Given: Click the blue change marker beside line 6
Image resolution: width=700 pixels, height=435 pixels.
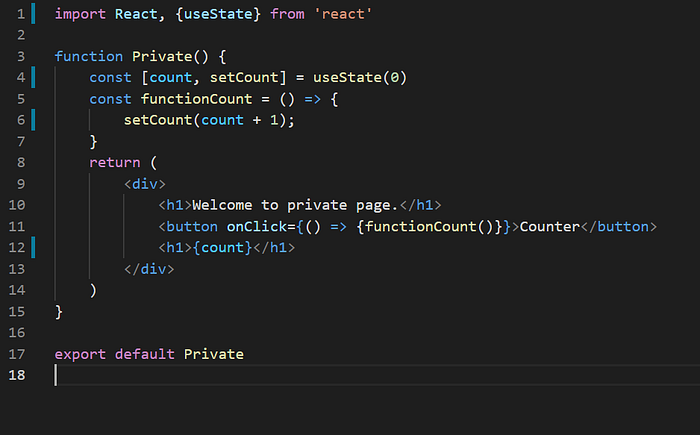Looking at the screenshot, I should [x=33, y=120].
